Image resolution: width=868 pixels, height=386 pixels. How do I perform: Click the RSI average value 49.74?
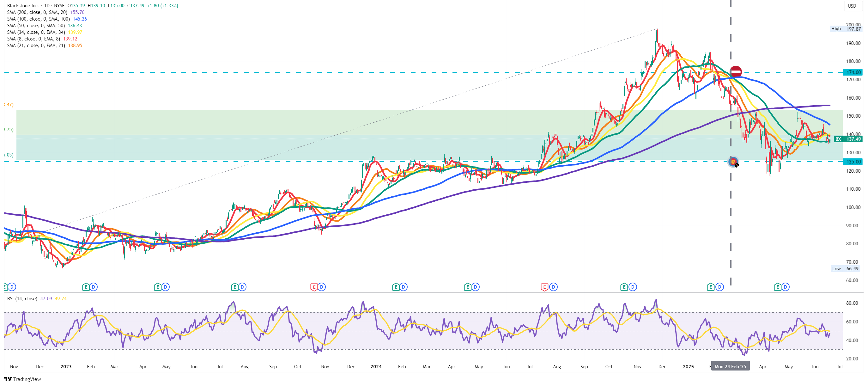pos(61,299)
